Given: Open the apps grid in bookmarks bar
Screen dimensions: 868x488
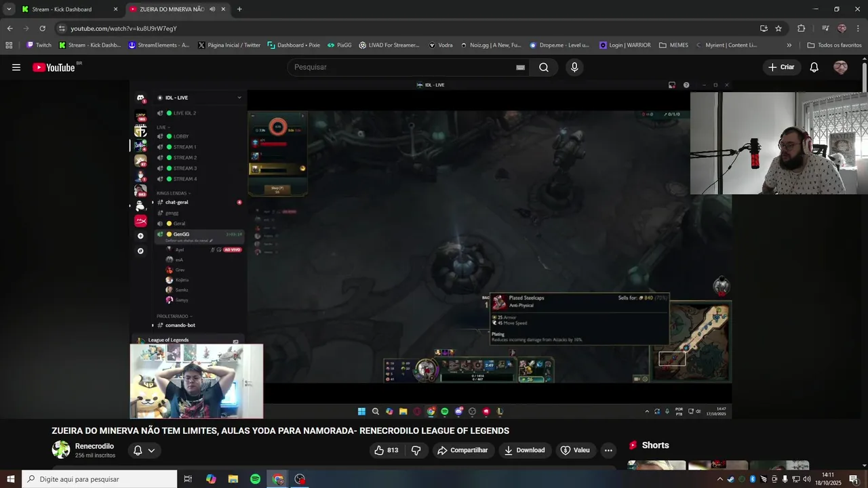Looking at the screenshot, I should (9, 45).
